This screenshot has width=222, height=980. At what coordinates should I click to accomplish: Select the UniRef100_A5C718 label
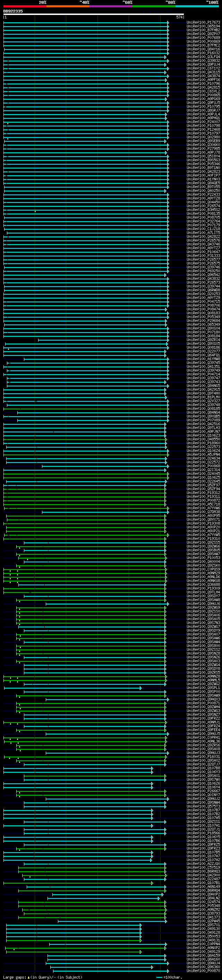coord(203,504)
